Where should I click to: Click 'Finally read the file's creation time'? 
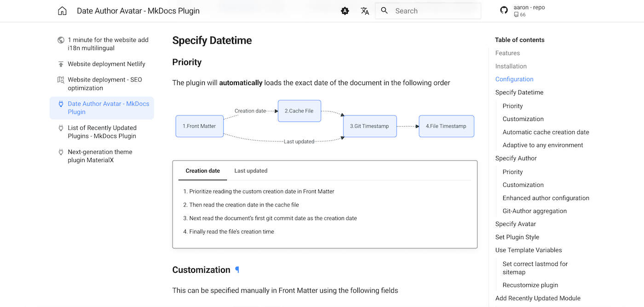click(231, 232)
